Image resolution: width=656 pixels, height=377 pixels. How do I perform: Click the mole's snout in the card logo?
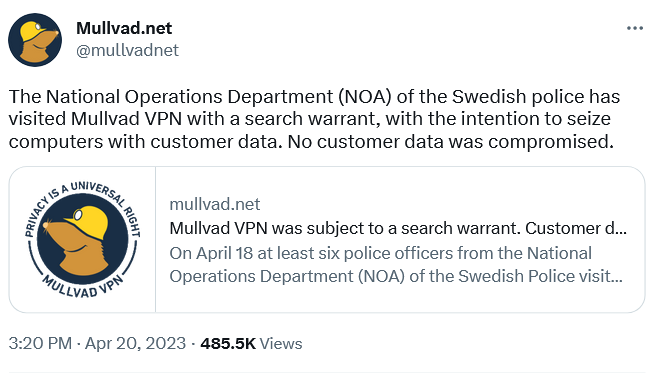tap(49, 226)
